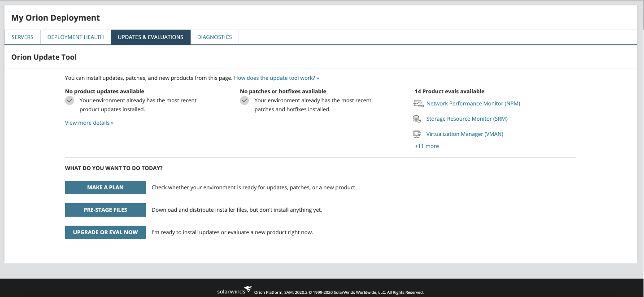Click the SolarWinds logo in footer
This screenshot has height=297, width=644.
pyautogui.click(x=235, y=290)
